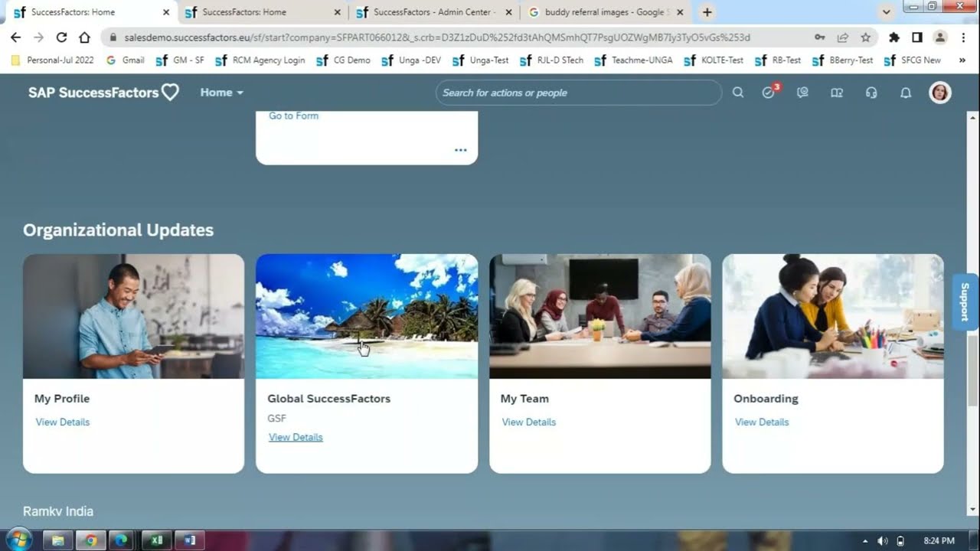Click the address bar URL

click(x=437, y=37)
